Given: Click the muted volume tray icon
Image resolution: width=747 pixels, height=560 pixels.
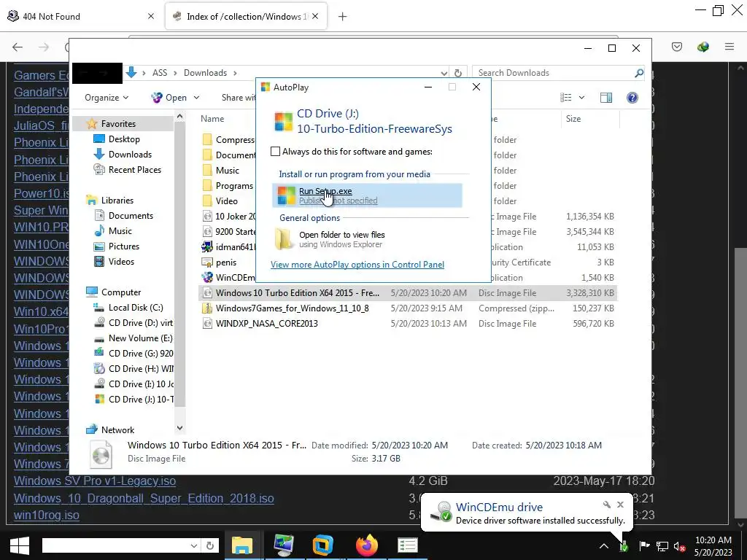Looking at the screenshot, I should point(679,546).
